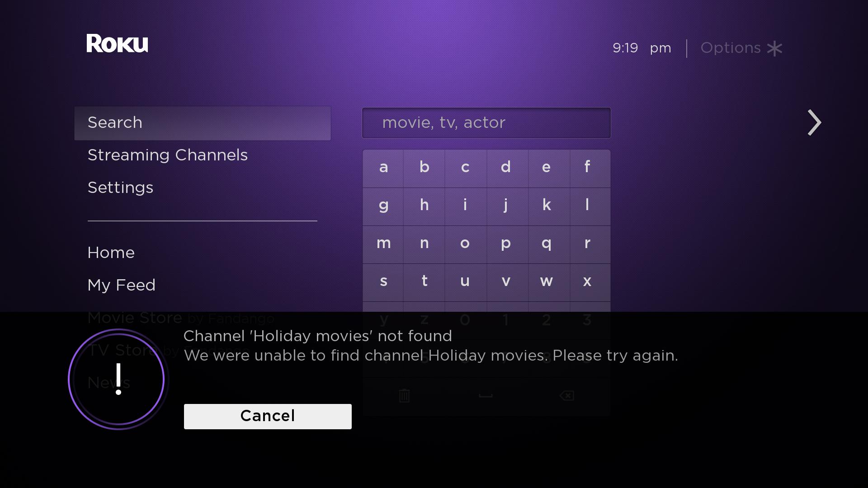Select Streaming Channels menu item

point(168,155)
